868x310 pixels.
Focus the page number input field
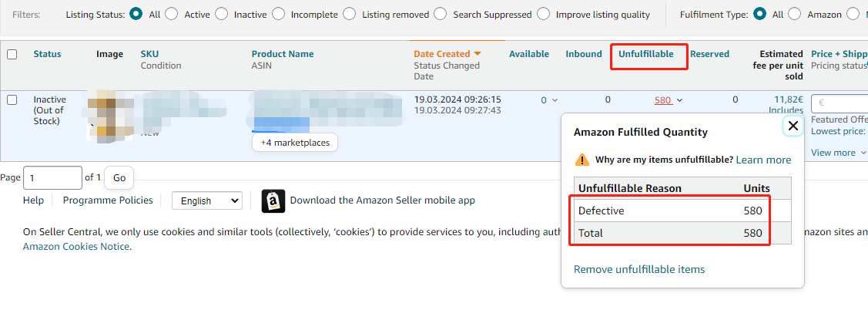point(52,178)
